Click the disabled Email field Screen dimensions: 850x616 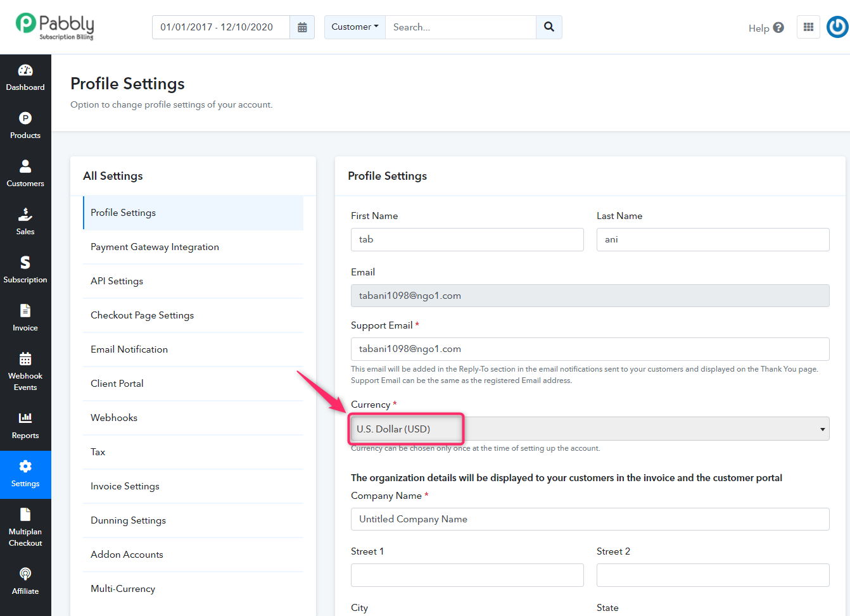590,296
